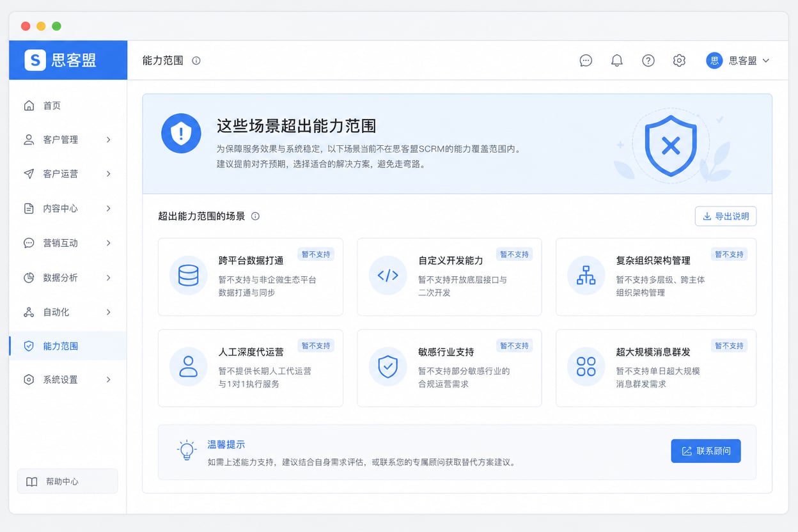Click info icon beside 超出能力范围的场景
This screenshot has width=798, height=532.
(x=255, y=216)
